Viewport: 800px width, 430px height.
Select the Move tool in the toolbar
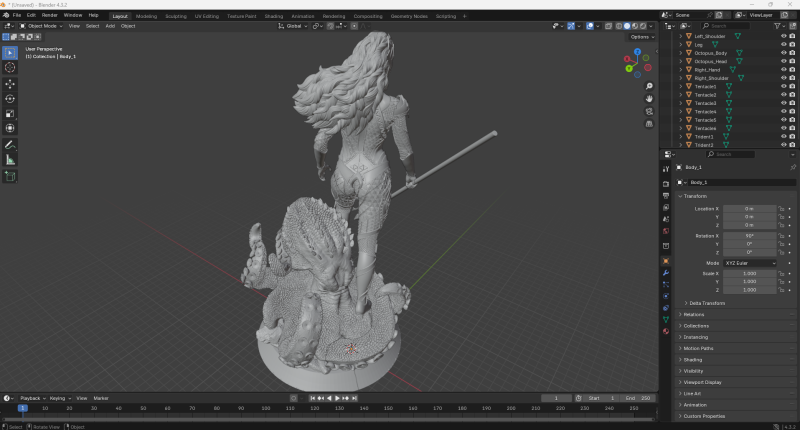(10, 83)
